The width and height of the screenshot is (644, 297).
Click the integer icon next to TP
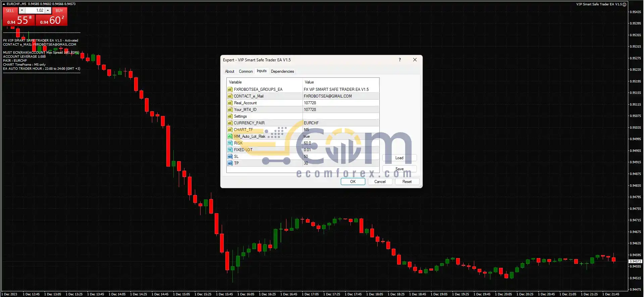tap(230, 163)
